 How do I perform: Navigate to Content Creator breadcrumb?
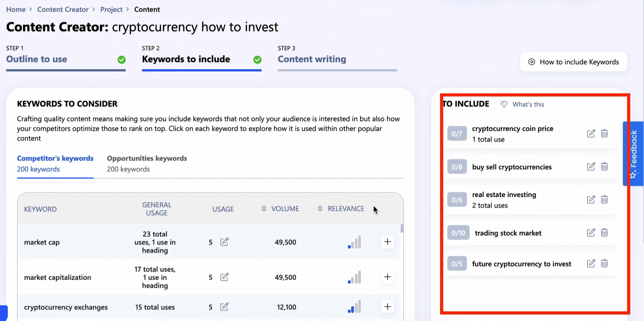pyautogui.click(x=63, y=9)
